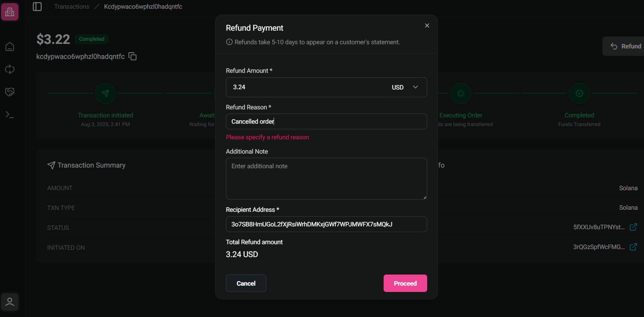Image resolution: width=644 pixels, height=317 pixels.
Task: Open external link beside 3rQGzSpfWcFMG address
Action: [634, 247]
